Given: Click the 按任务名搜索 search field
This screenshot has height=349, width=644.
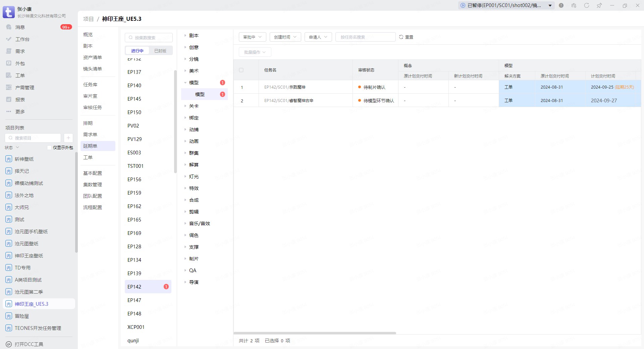Looking at the screenshot, I should pyautogui.click(x=365, y=37).
